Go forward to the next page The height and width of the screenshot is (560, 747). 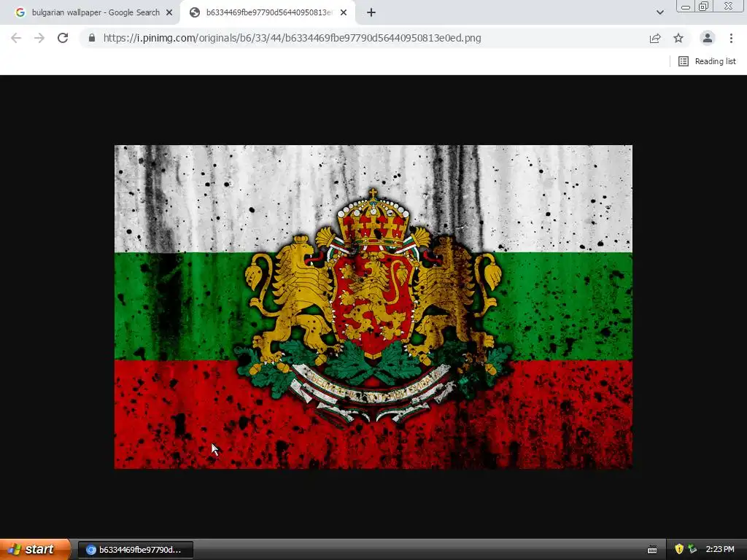[x=39, y=38]
